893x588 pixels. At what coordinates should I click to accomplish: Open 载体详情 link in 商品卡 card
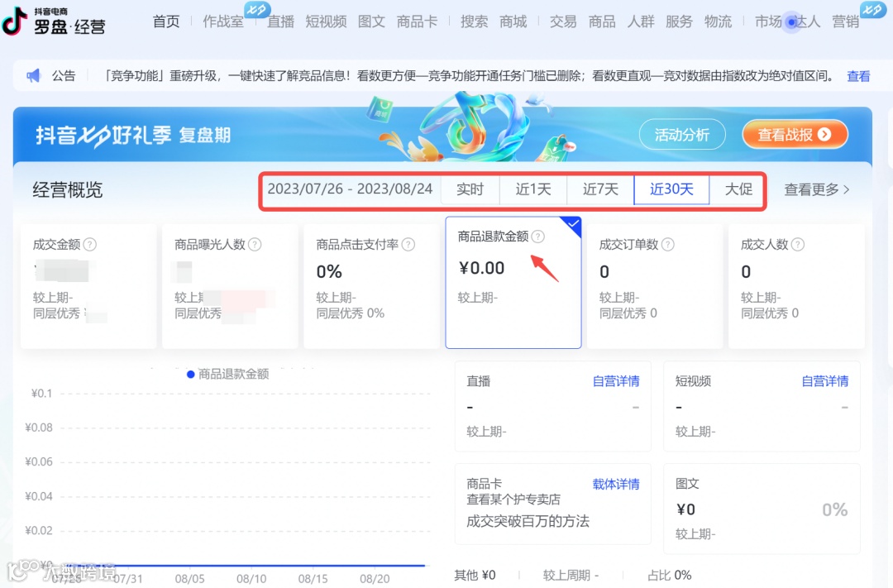coord(616,485)
